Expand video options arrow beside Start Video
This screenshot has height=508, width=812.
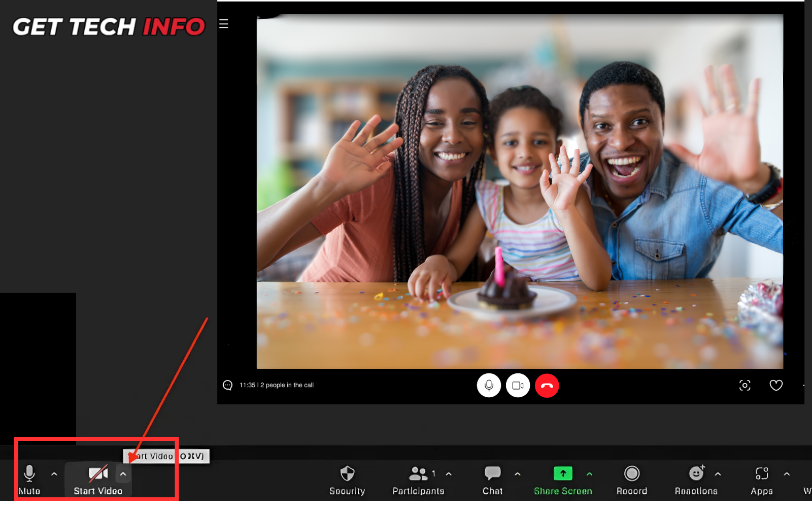(123, 474)
